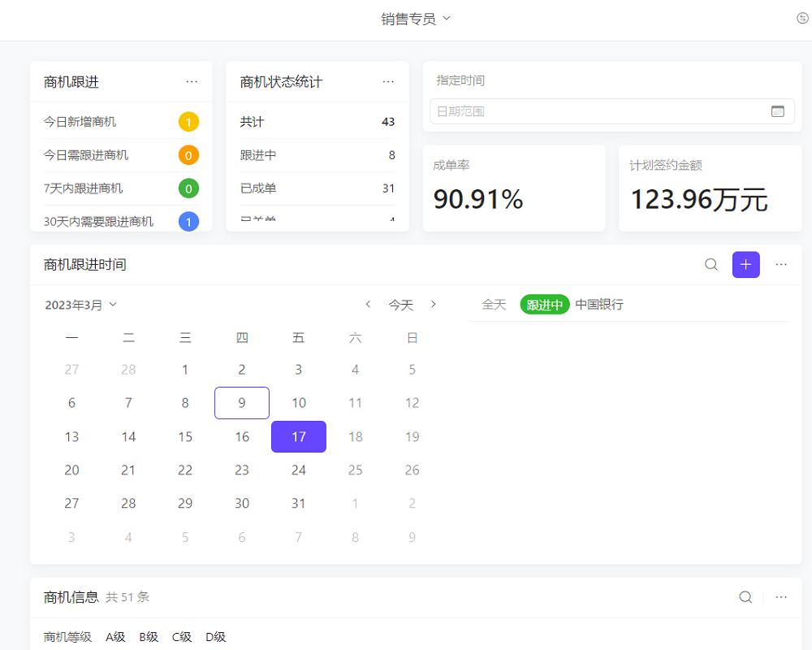The image size is (812, 650).
Task: Click previous month arrow in calendar
Action: pyautogui.click(x=368, y=305)
